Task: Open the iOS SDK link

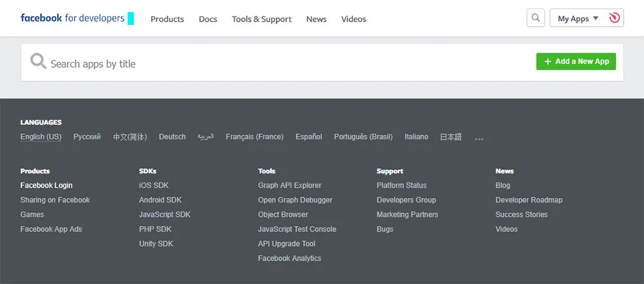Action: 154,186
